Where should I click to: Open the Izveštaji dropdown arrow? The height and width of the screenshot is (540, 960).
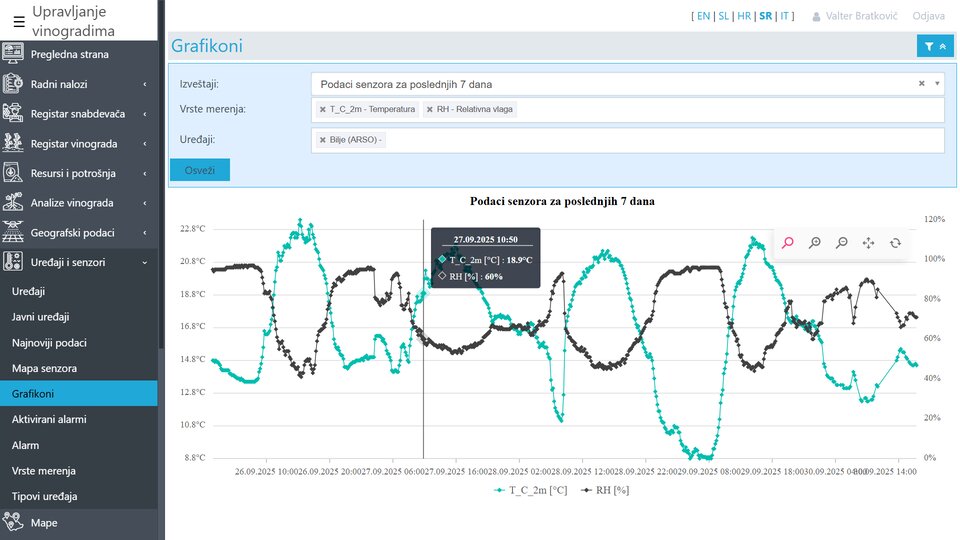click(937, 84)
